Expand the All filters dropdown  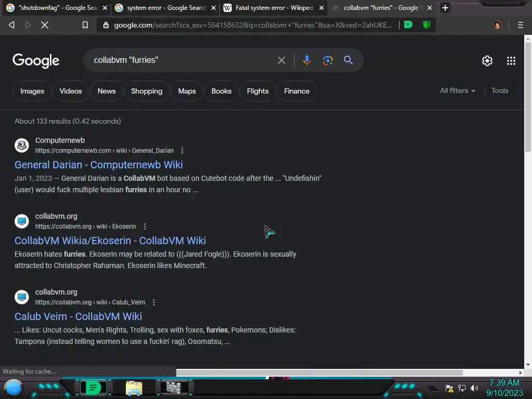(457, 90)
